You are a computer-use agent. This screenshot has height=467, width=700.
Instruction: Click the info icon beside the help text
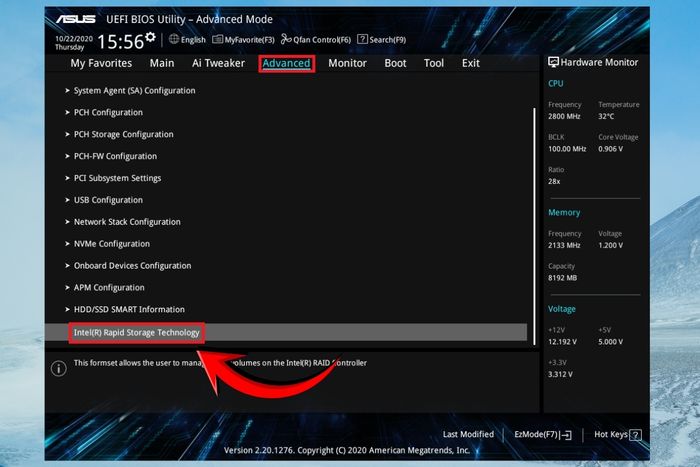coord(59,368)
